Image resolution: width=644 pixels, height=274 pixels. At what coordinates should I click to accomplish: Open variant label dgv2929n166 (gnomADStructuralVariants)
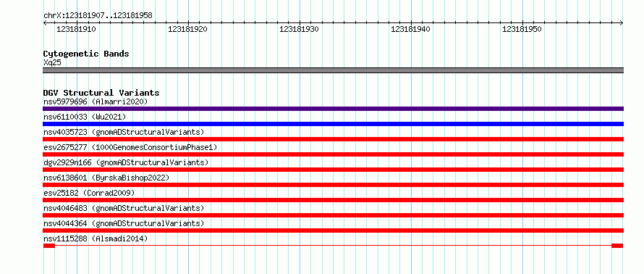pyautogui.click(x=126, y=162)
